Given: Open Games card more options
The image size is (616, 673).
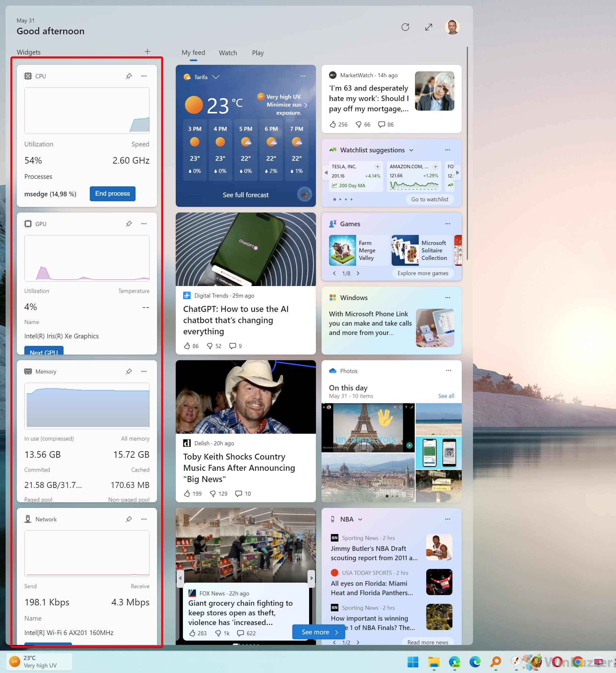Looking at the screenshot, I should [448, 224].
